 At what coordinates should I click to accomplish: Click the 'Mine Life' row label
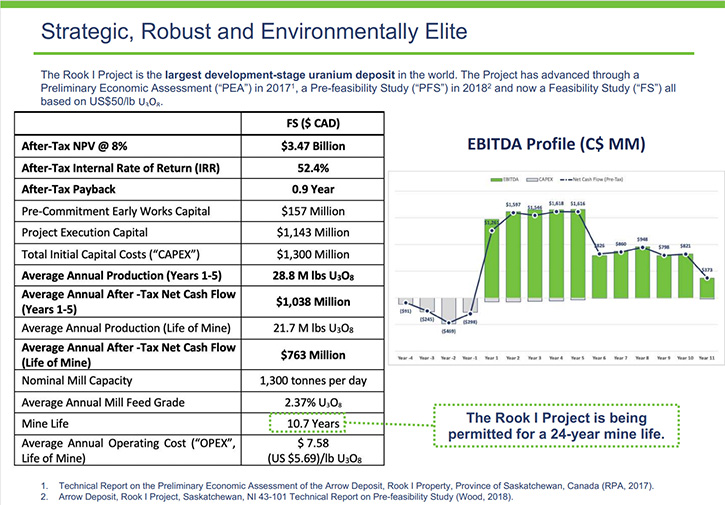pyautogui.click(x=45, y=424)
